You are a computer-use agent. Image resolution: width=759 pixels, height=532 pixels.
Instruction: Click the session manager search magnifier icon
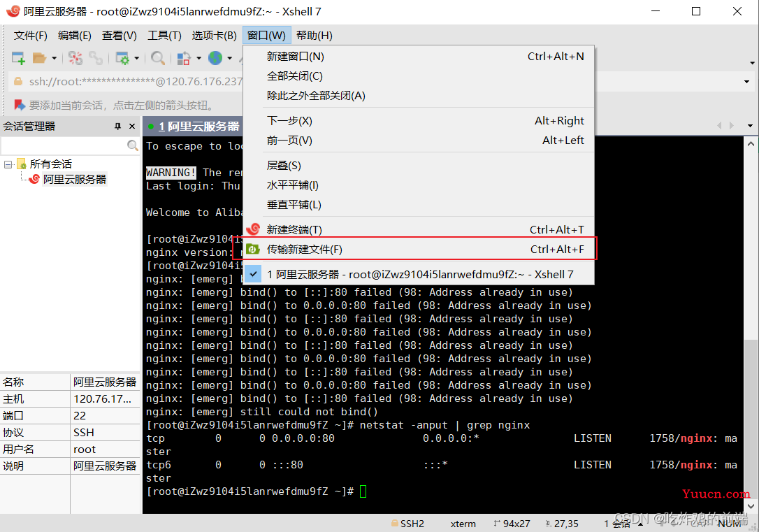point(133,145)
